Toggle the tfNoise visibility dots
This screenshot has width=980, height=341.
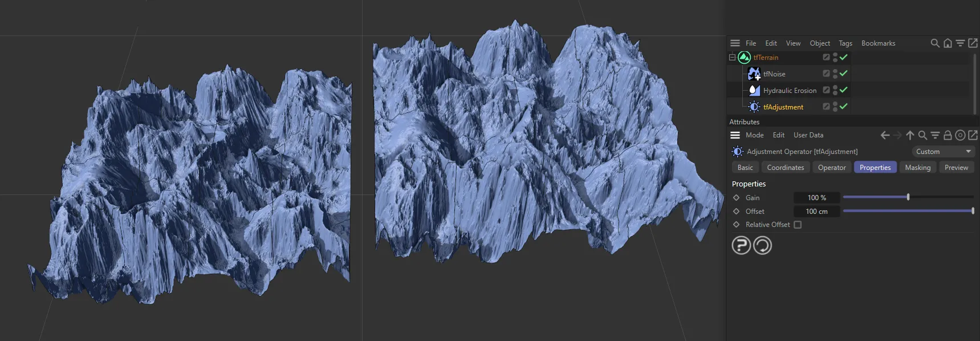click(x=835, y=74)
